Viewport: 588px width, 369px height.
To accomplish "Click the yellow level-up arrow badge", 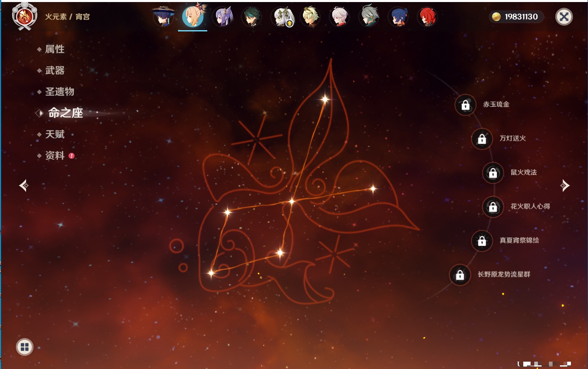I will pyautogui.click(x=289, y=24).
